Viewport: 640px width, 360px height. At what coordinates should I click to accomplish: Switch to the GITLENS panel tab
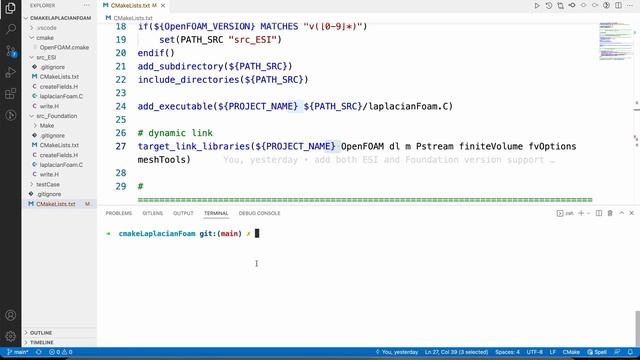point(153,213)
